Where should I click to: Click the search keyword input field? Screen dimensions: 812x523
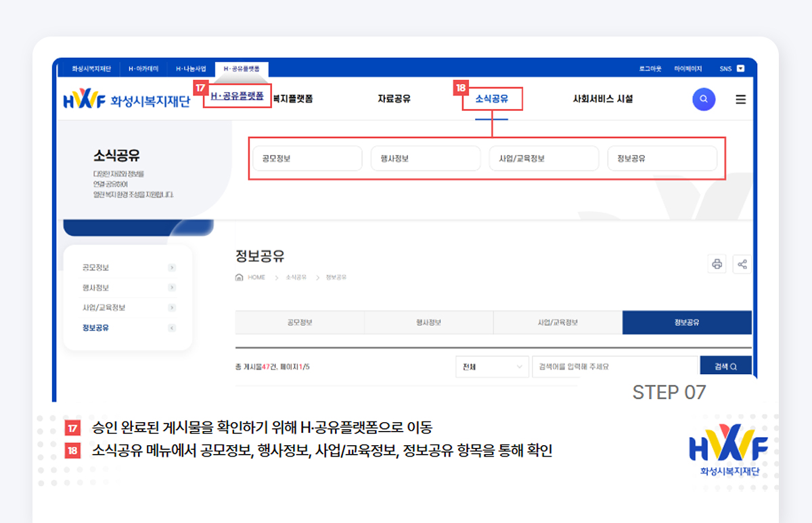[614, 366]
